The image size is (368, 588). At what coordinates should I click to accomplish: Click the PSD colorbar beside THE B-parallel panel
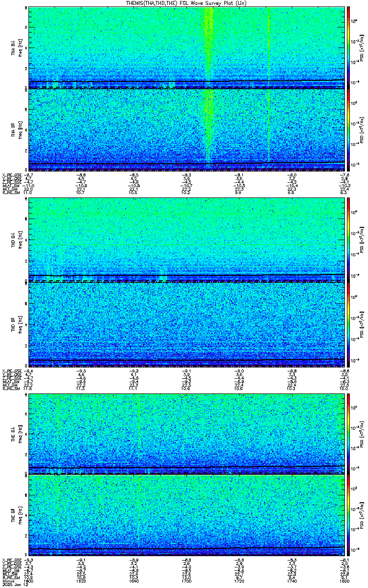348,516
